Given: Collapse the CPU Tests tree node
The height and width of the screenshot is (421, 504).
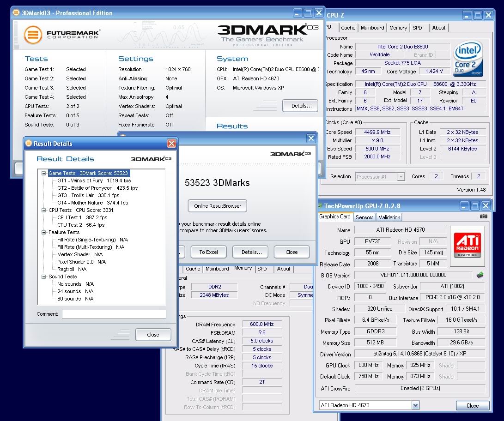Looking at the screenshot, I should (x=43, y=210).
